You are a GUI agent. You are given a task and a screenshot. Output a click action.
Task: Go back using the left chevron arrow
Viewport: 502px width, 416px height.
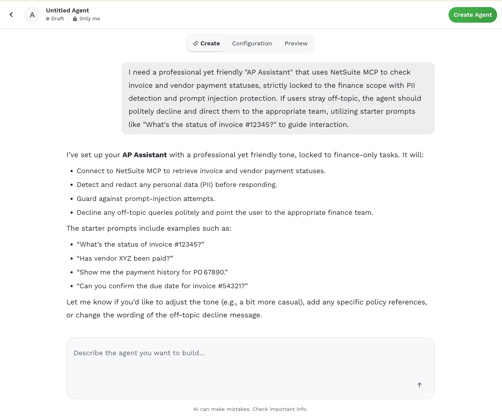[11, 15]
